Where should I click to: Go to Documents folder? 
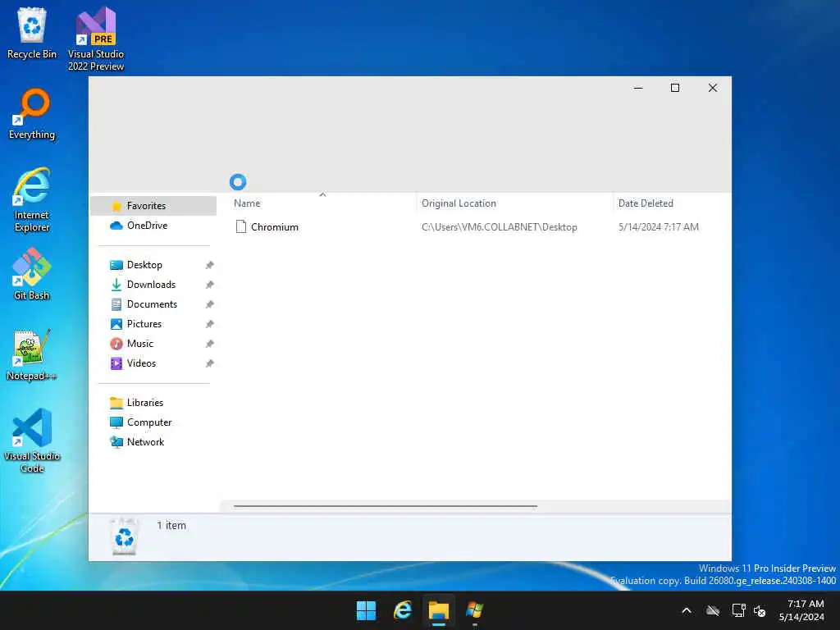[x=152, y=305]
